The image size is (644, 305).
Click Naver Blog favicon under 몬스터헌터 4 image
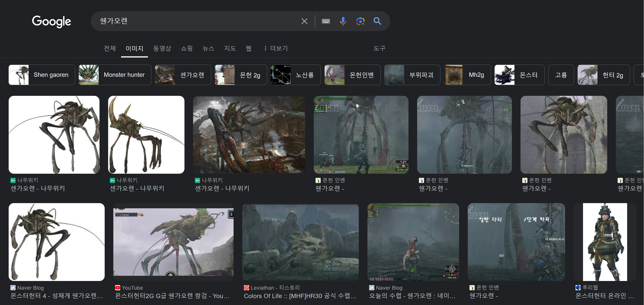pos(13,288)
